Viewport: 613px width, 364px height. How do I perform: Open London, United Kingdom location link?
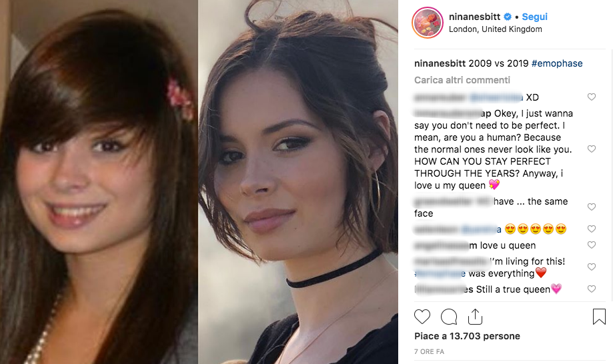(496, 29)
